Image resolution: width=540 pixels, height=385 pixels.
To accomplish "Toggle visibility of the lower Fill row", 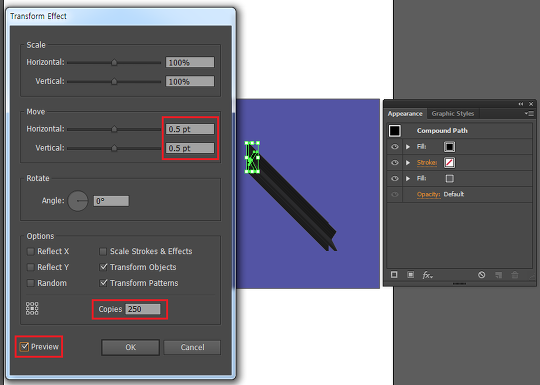I will [395, 178].
